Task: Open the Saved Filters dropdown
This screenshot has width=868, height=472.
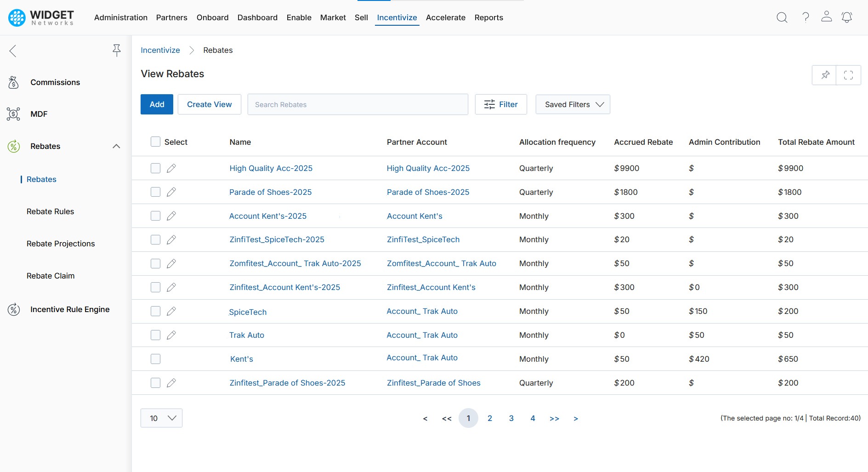Action: [x=573, y=104]
